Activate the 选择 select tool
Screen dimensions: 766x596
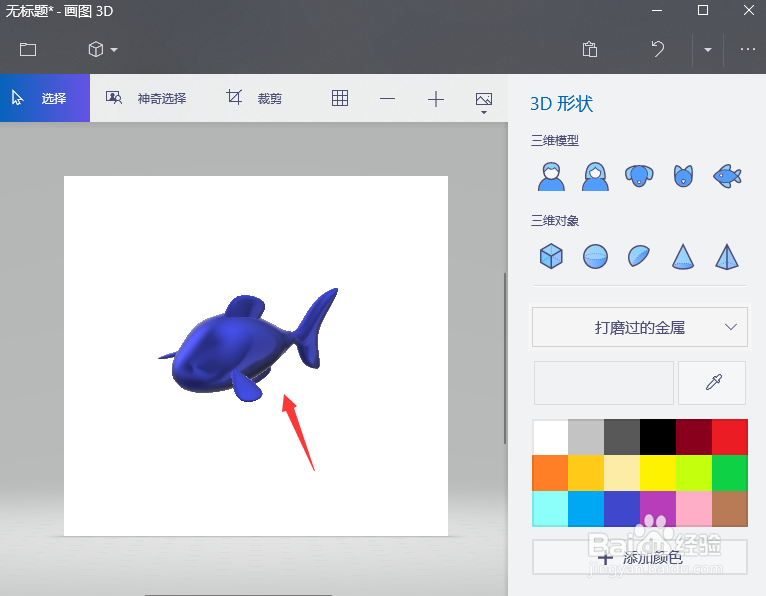pyautogui.click(x=45, y=98)
